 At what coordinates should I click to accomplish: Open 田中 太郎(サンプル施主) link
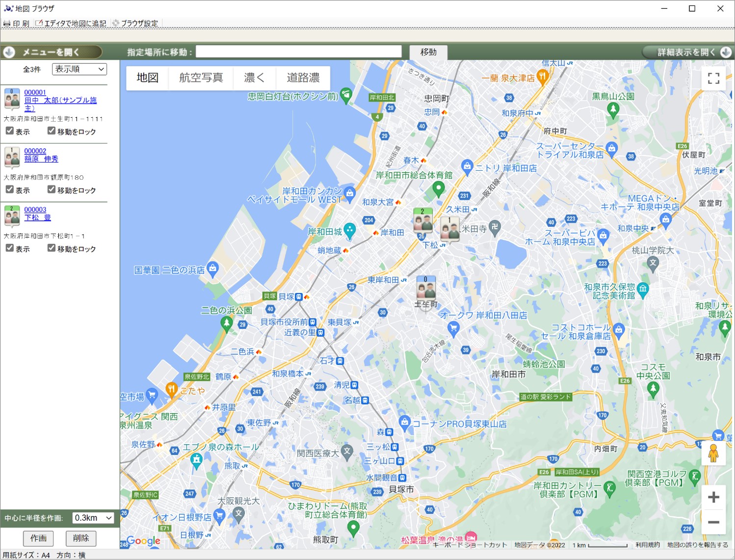point(60,104)
